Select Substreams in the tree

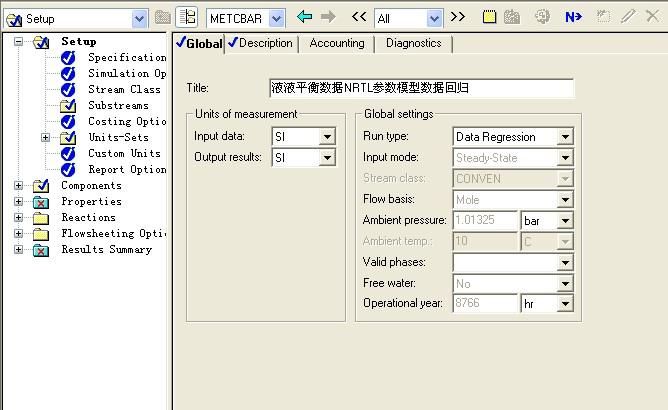pyautogui.click(x=118, y=105)
